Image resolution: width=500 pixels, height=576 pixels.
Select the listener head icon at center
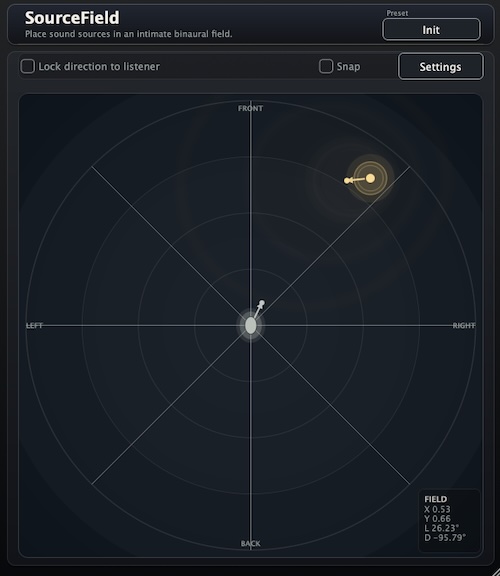[251, 325]
